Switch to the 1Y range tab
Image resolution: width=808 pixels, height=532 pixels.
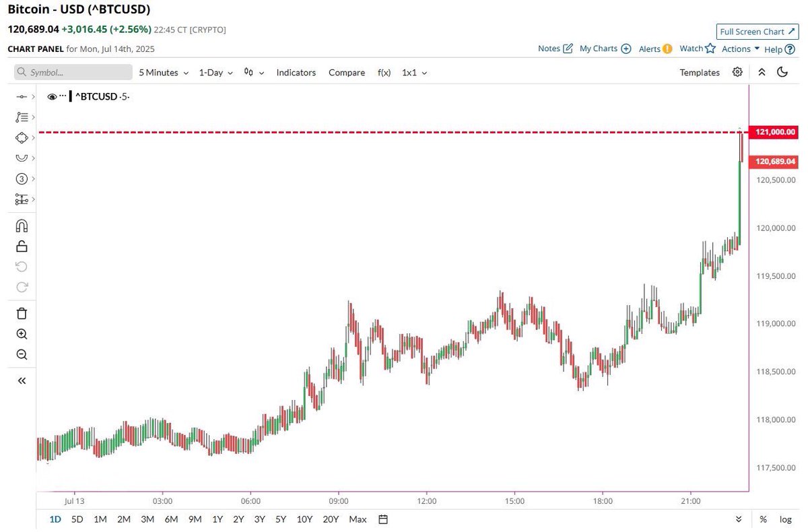(x=217, y=519)
